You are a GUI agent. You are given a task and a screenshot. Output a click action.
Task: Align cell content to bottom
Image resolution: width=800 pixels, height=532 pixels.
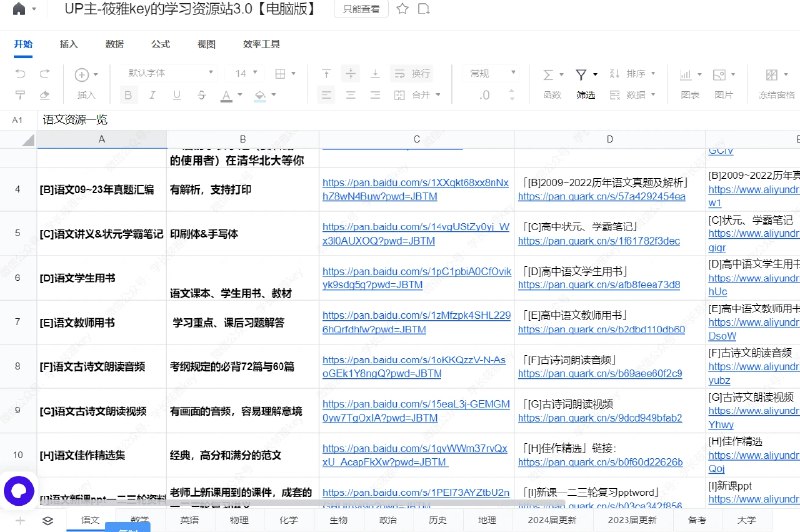375,74
